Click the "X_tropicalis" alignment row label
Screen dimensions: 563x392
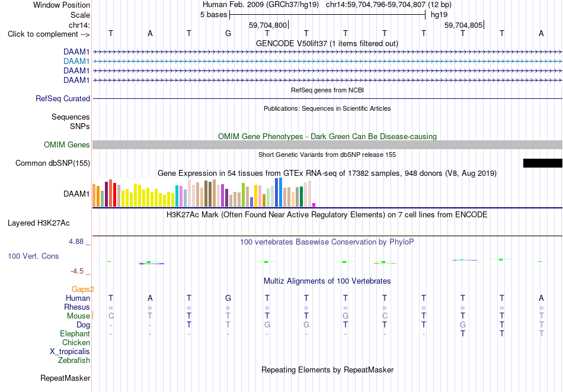(x=70, y=352)
